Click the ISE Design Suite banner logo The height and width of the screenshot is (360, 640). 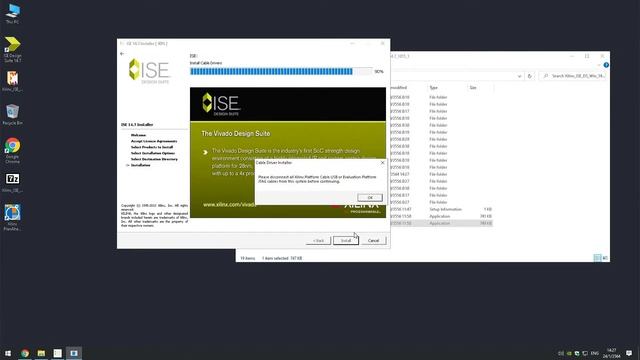point(222,104)
